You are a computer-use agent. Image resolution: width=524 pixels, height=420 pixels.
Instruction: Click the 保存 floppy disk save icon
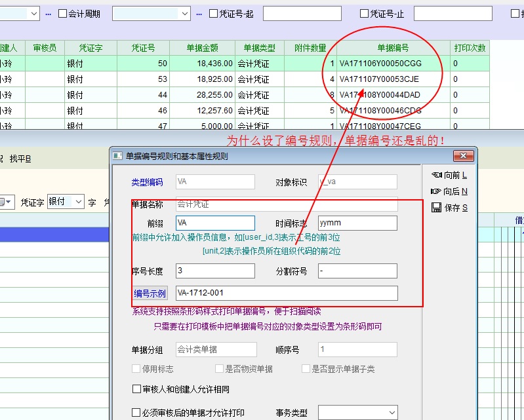(x=436, y=208)
